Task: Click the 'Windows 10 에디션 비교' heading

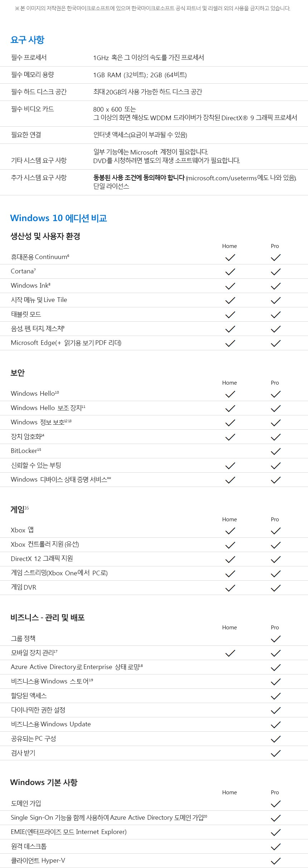Action: [x=58, y=218]
